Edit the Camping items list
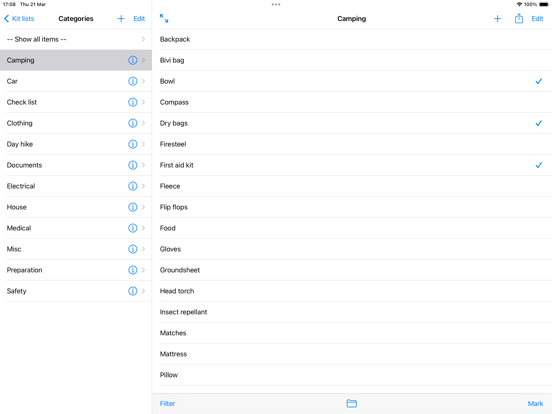The image size is (552, 414). point(537,19)
